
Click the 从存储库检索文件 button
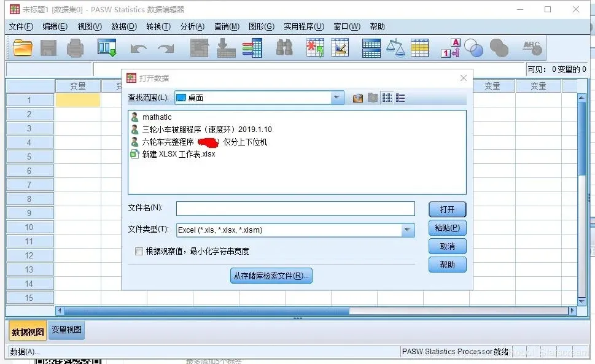click(x=271, y=276)
